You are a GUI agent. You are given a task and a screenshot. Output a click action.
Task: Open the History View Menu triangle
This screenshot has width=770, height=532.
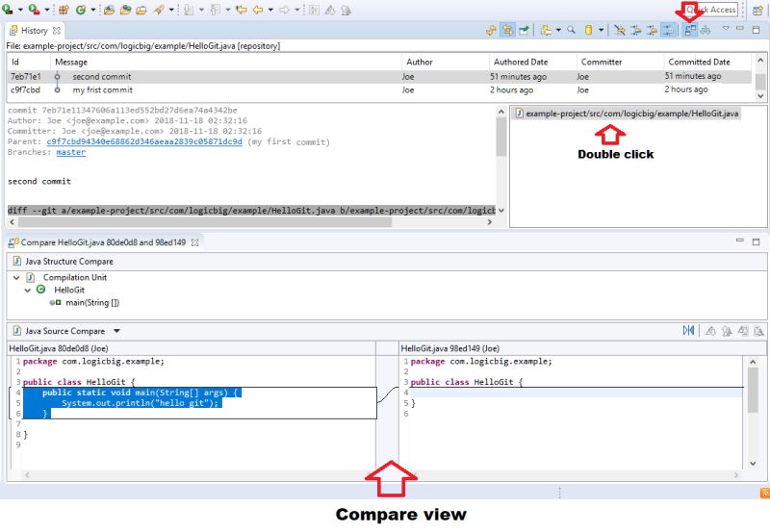[x=726, y=29]
